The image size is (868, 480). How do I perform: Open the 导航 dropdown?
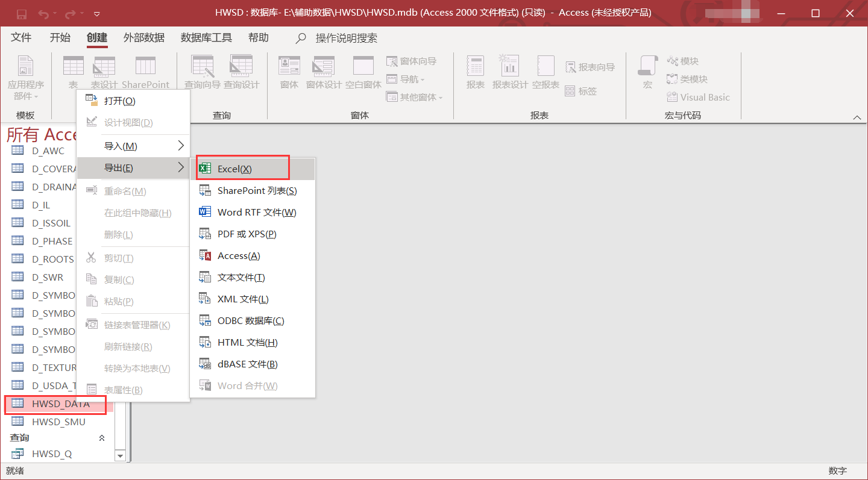[x=406, y=79]
